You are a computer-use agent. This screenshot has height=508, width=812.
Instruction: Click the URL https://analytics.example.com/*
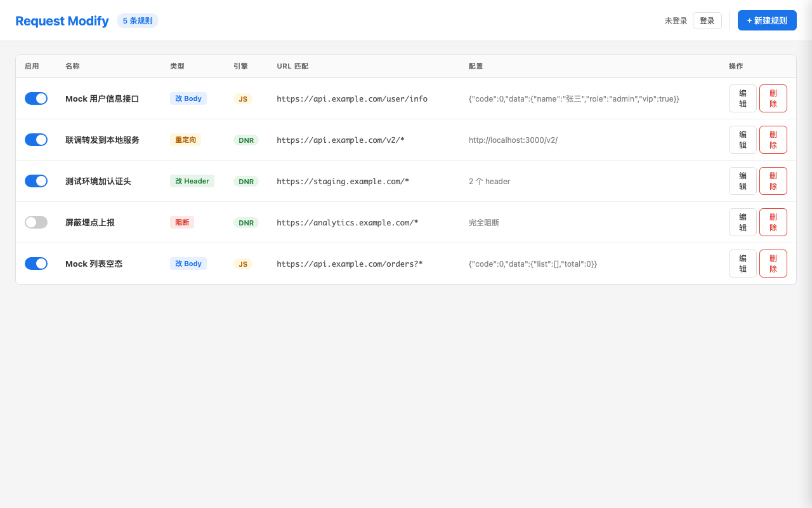[348, 223]
